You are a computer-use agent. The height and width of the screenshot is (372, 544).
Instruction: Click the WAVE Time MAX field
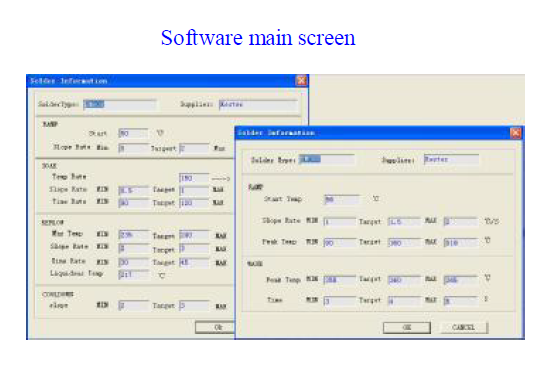[x=460, y=301]
